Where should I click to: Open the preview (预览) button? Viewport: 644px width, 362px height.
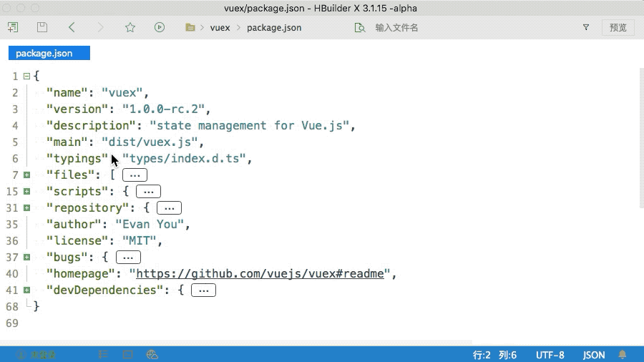618,27
